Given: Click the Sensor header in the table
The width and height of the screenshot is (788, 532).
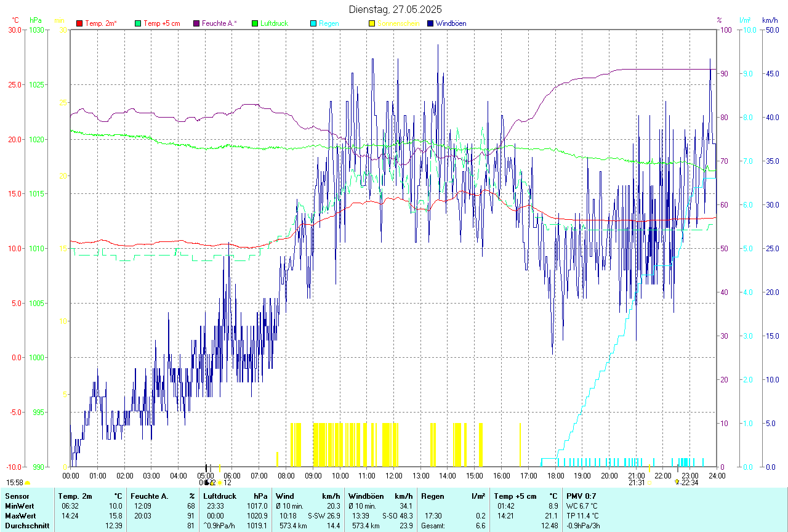Looking at the screenshot, I should coord(17,496).
